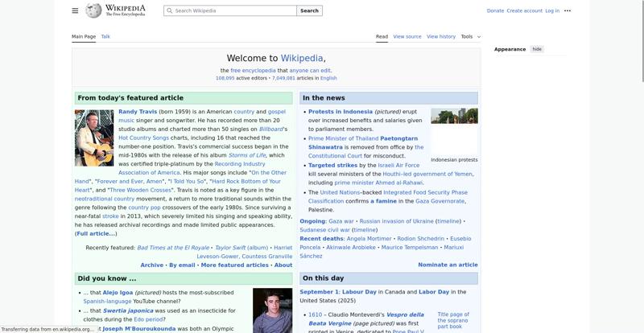Open the Nominate an article link
The image size is (644, 333).
(x=448, y=265)
